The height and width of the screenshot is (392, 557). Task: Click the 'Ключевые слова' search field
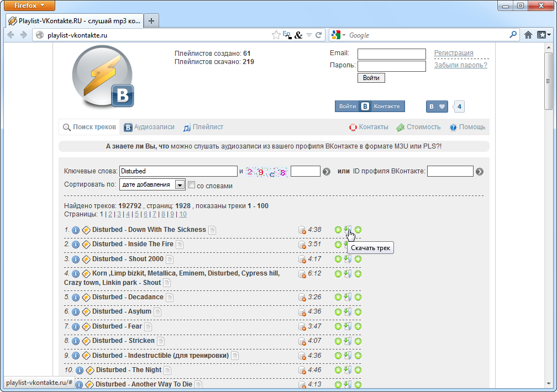pyautogui.click(x=178, y=171)
